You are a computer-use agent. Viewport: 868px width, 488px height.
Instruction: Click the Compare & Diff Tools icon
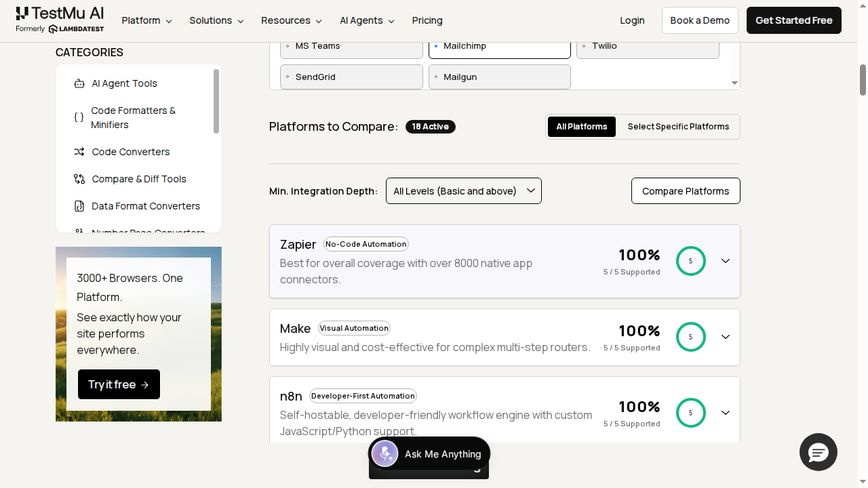pyautogui.click(x=79, y=179)
